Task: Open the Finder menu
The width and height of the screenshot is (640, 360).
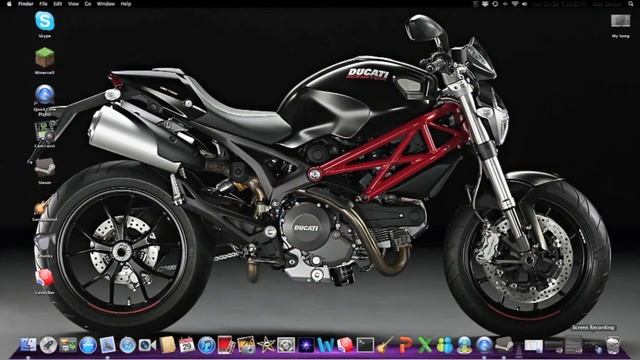Action: (25, 4)
